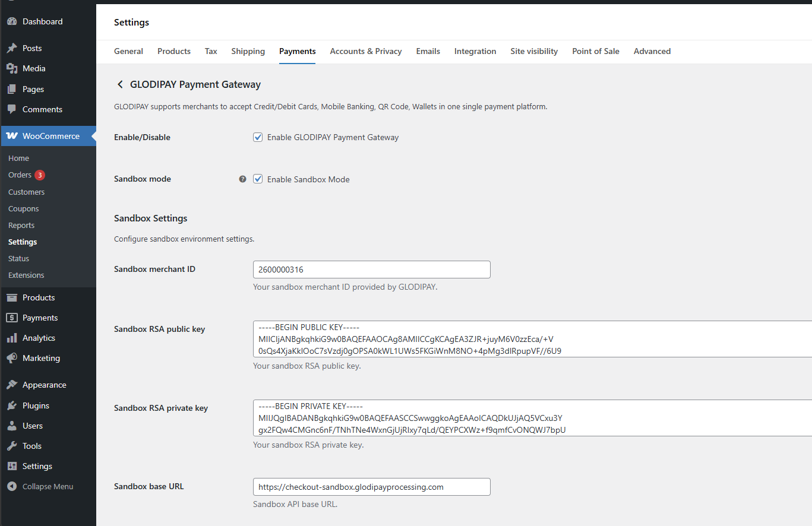Click the Appearance paintbrush icon

click(x=12, y=385)
